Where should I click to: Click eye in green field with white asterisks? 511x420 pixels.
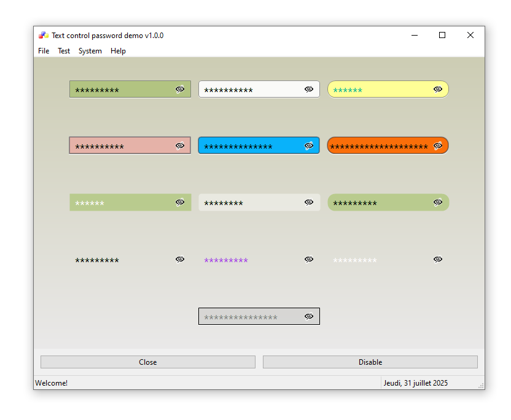click(x=180, y=202)
